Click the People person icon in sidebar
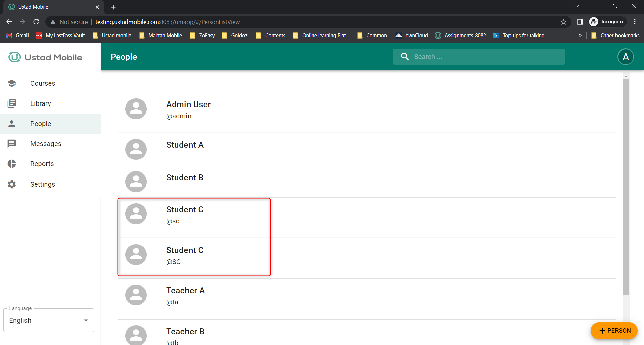This screenshot has width=644, height=345. [x=12, y=124]
